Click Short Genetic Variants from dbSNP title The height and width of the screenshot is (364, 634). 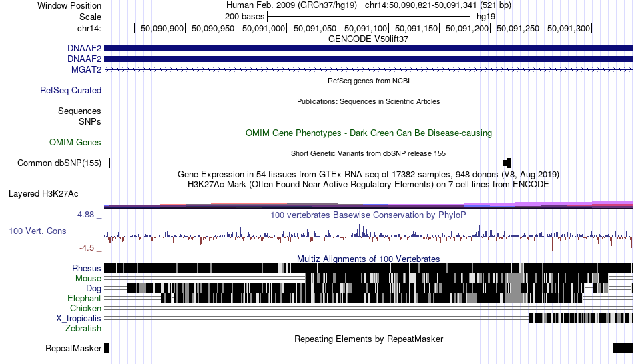(368, 153)
